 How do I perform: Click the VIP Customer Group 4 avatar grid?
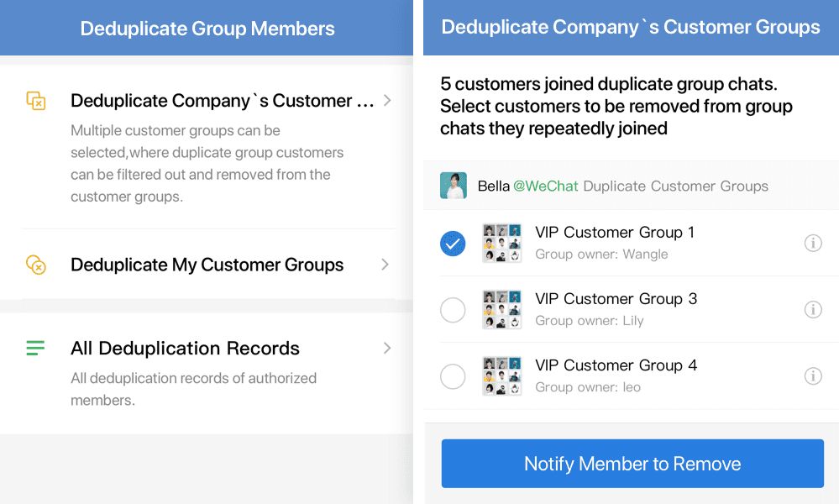click(502, 376)
